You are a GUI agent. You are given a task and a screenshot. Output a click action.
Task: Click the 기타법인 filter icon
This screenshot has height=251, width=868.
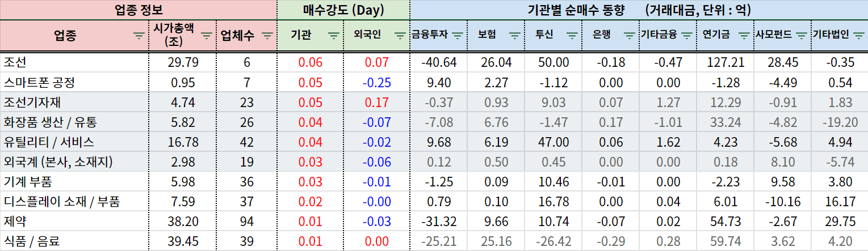[858, 35]
